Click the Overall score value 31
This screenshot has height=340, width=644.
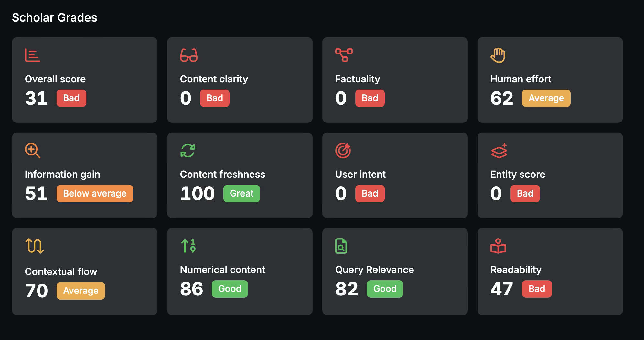pyautogui.click(x=36, y=98)
